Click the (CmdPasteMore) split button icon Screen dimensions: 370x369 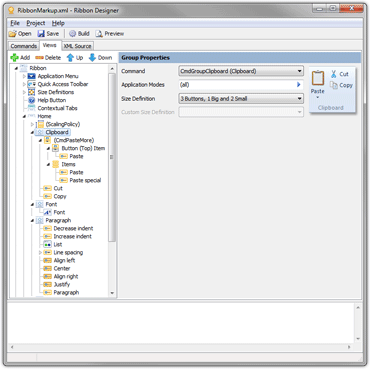[48, 140]
